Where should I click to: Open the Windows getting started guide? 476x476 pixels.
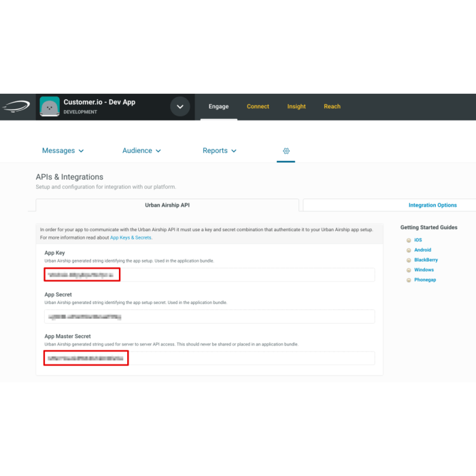click(424, 270)
